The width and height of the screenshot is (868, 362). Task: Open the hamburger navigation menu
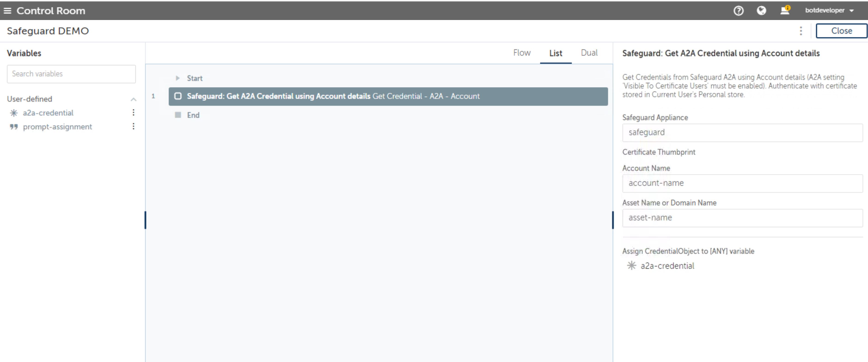point(7,11)
